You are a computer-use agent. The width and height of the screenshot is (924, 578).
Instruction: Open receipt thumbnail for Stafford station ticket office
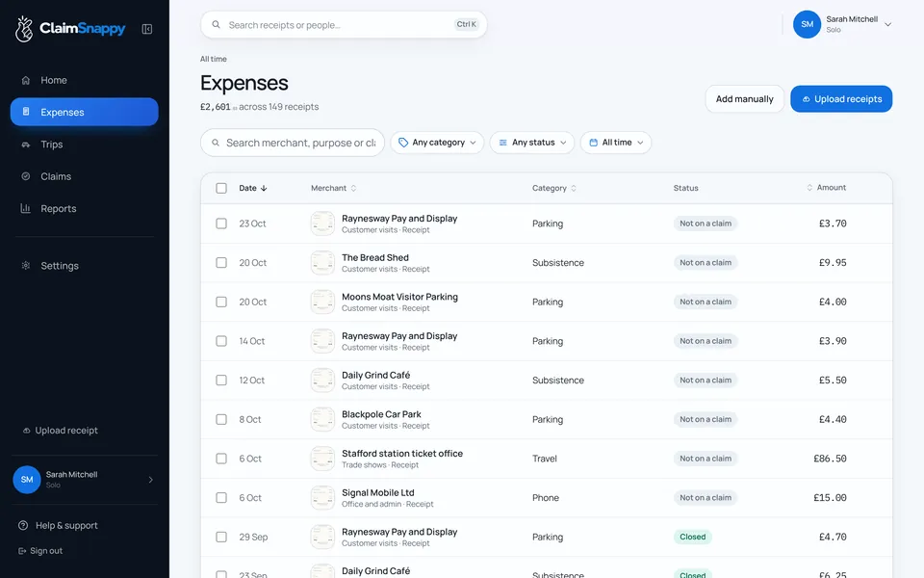click(x=323, y=459)
